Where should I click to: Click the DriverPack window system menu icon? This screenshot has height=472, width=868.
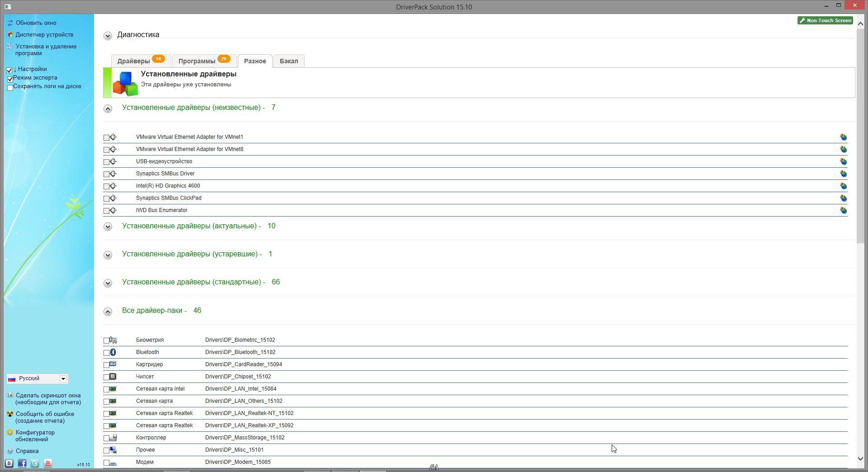[8, 7]
